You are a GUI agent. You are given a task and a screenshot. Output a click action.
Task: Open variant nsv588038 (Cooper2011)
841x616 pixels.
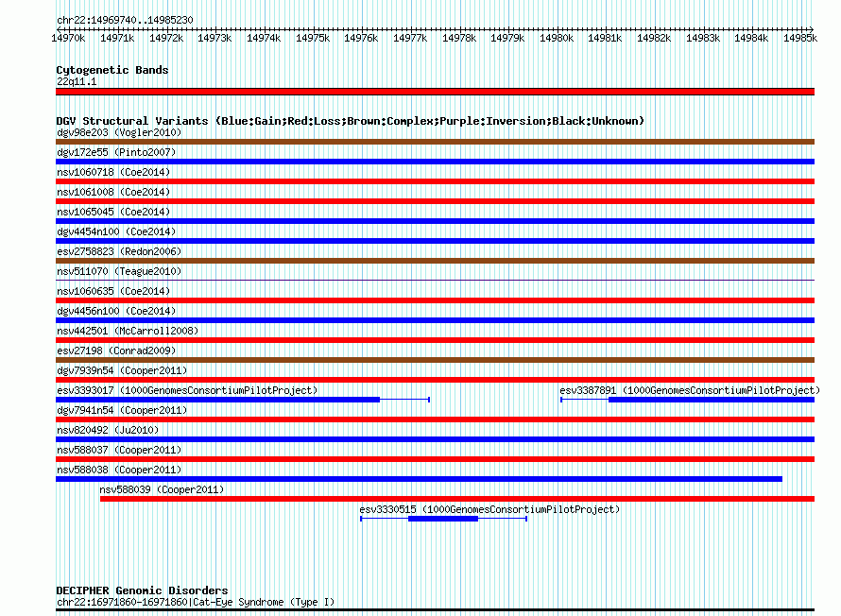point(119,470)
